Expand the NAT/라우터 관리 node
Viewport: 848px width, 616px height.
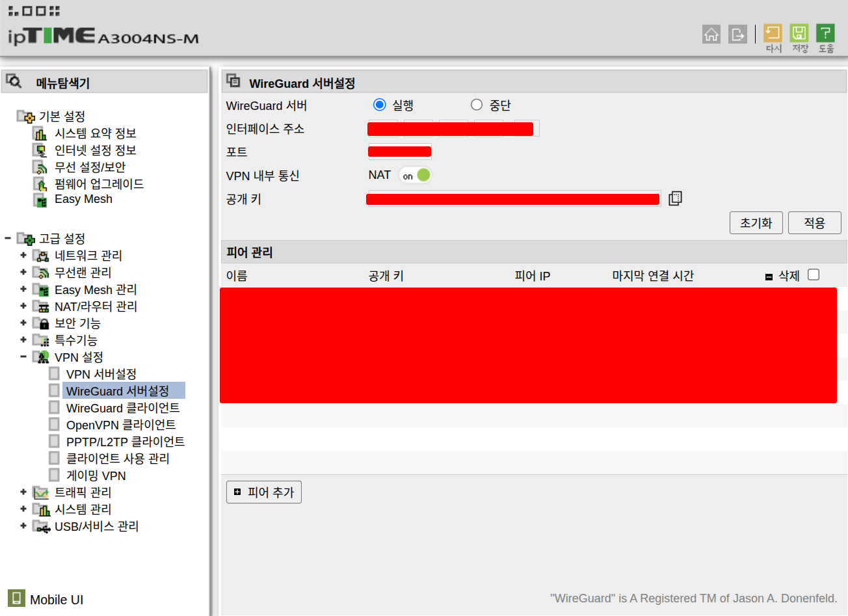click(23, 306)
